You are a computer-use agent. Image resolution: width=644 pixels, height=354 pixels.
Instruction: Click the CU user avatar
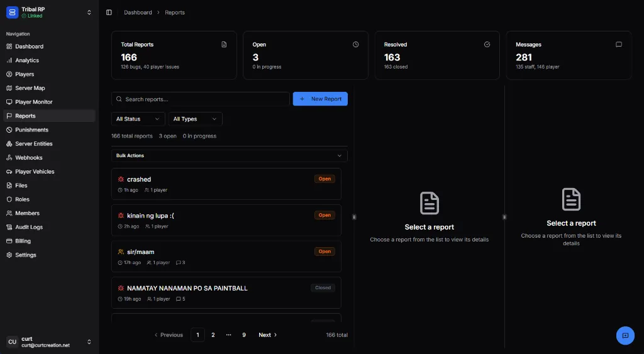click(x=13, y=341)
